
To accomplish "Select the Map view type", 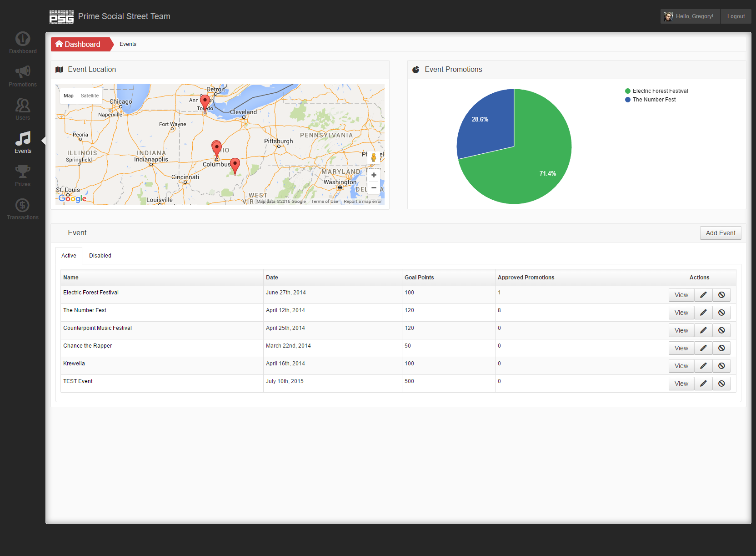I will 69,96.
